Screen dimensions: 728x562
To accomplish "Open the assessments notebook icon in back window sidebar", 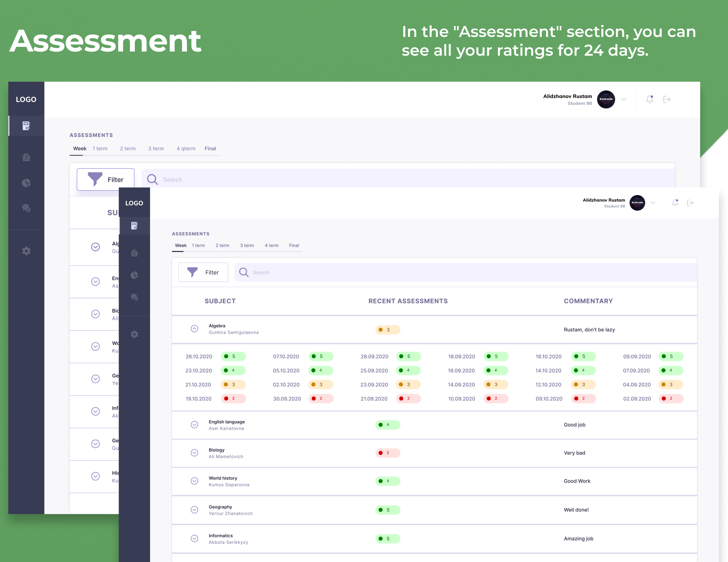I will coord(26,126).
